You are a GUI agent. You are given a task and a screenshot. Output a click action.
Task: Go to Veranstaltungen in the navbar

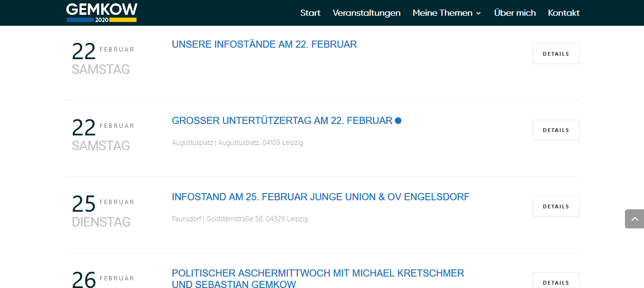[x=366, y=13]
